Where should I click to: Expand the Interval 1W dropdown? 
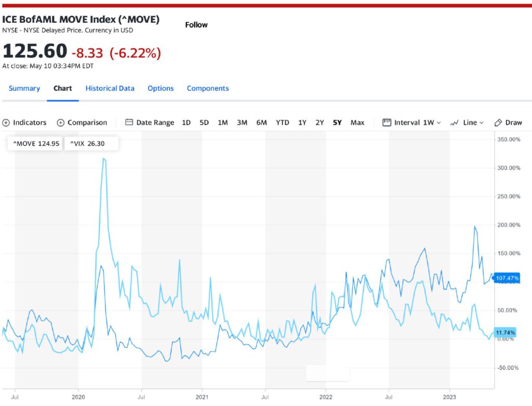point(438,123)
